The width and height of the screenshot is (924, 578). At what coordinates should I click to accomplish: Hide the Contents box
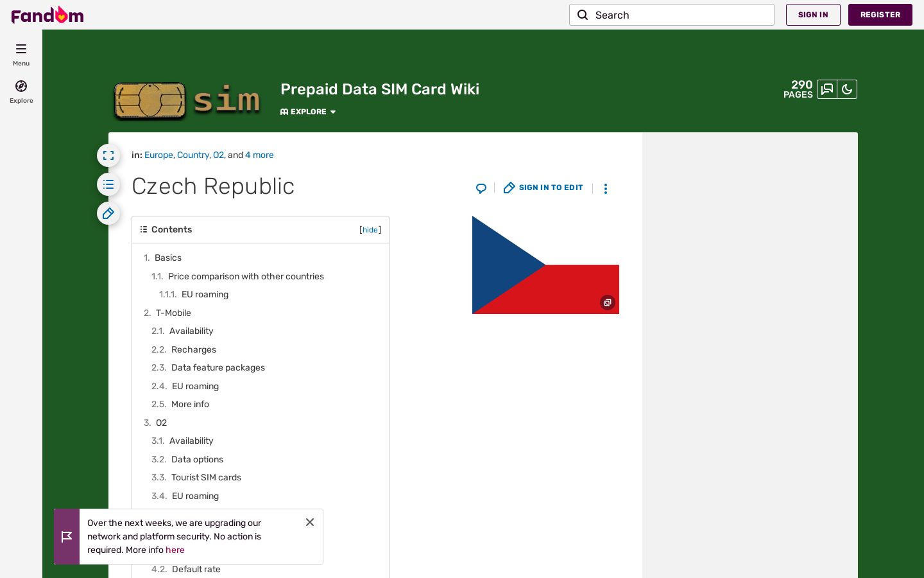tap(370, 230)
